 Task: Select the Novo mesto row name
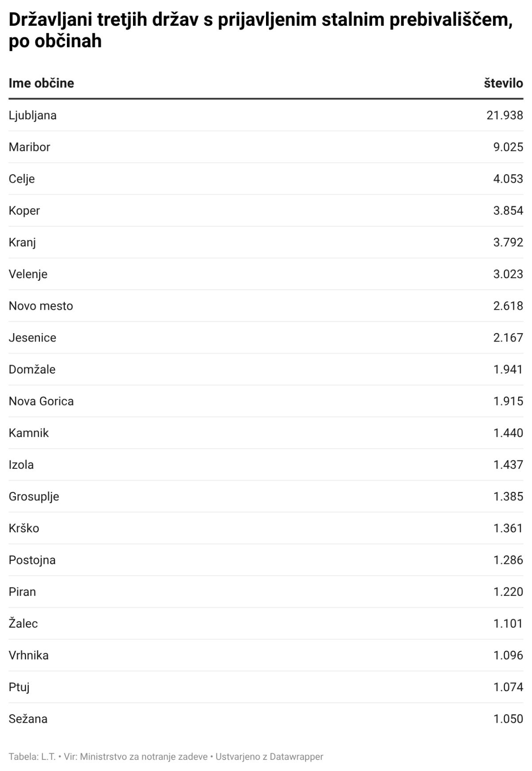(41, 306)
